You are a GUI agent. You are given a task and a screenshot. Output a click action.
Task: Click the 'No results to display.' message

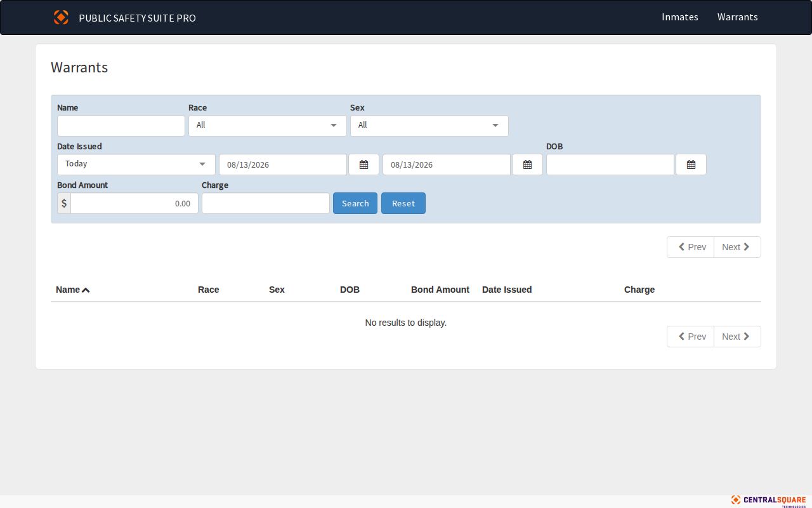[406, 323]
